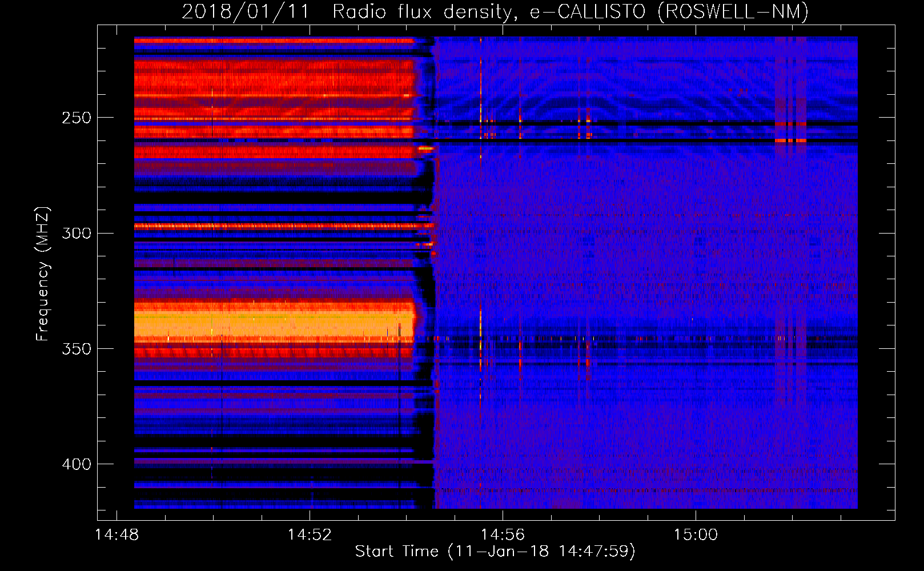Screen dimensions: 924x571
Task: Click the yellow-green spot near 264 MHz at 14:54
Action: (425, 148)
